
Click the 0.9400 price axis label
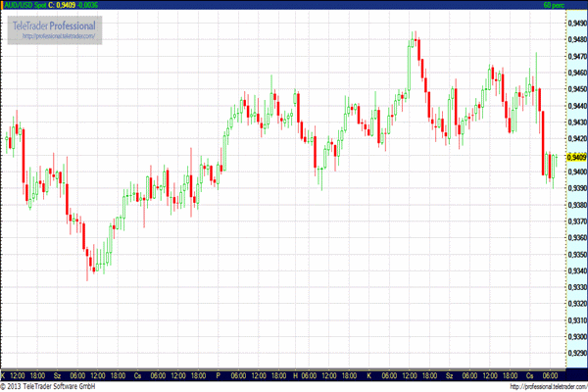coord(575,171)
